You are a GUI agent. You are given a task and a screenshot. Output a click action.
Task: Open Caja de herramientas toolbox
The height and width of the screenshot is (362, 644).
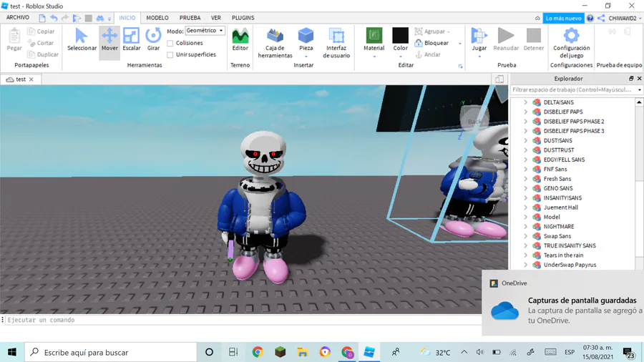(275, 43)
